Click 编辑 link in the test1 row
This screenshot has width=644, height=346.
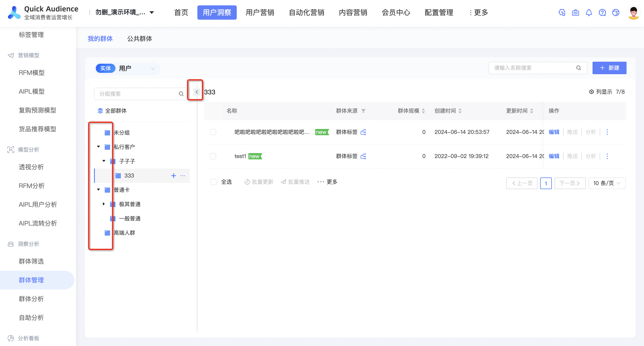pos(554,156)
